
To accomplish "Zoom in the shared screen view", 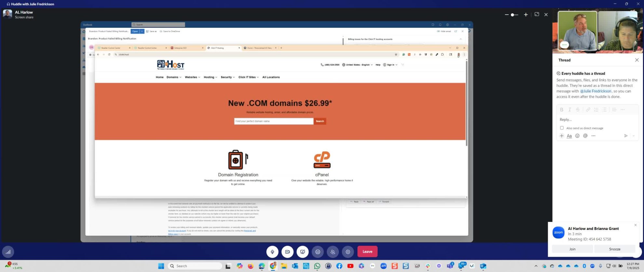I will [x=526, y=15].
